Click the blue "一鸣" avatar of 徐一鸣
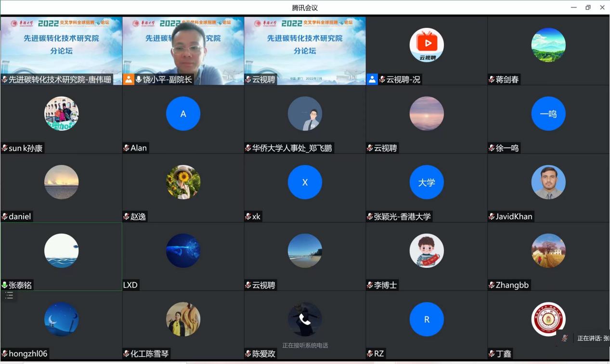This screenshot has height=364, width=610. click(548, 114)
